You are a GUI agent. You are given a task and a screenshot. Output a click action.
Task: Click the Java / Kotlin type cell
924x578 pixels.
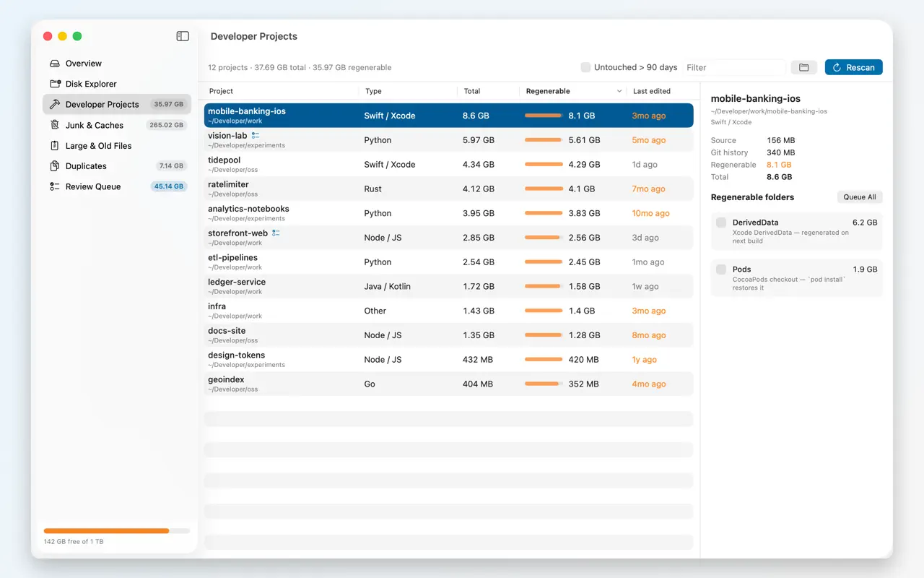[x=387, y=287]
